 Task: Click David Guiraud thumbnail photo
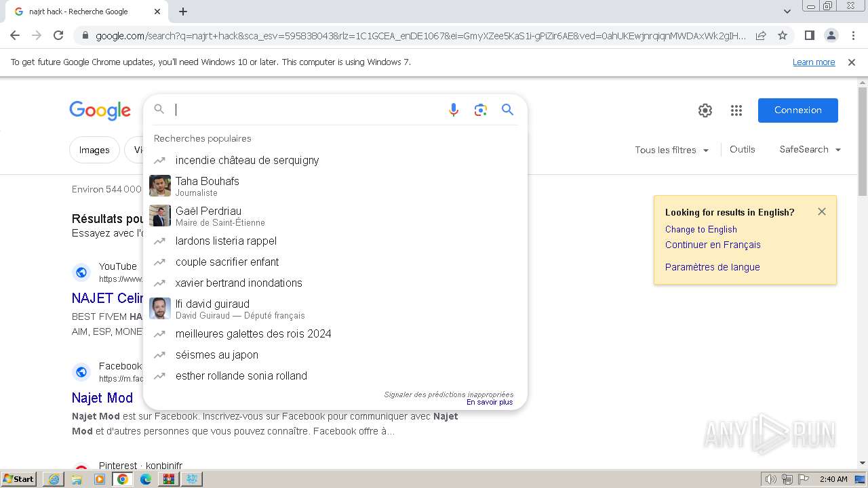click(160, 308)
